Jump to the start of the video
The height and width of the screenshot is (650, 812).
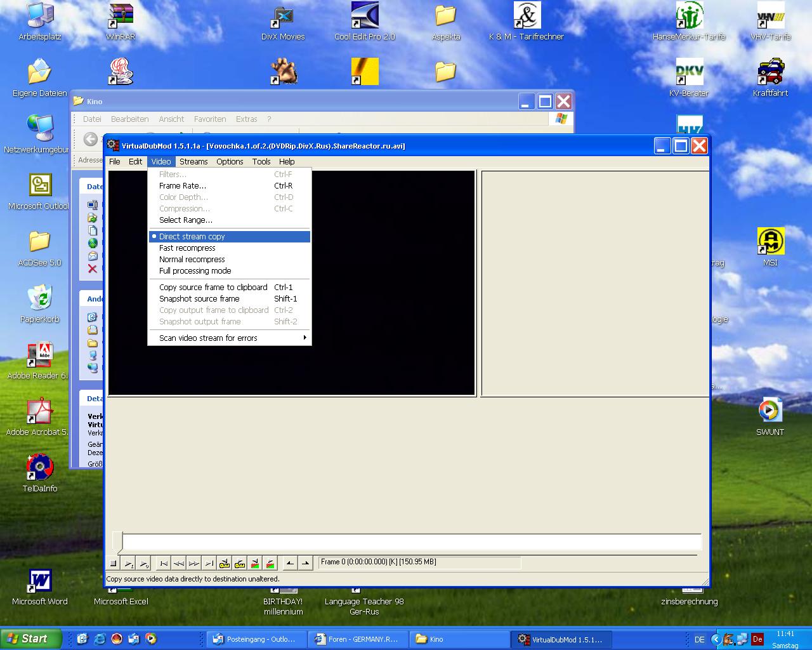(x=164, y=563)
